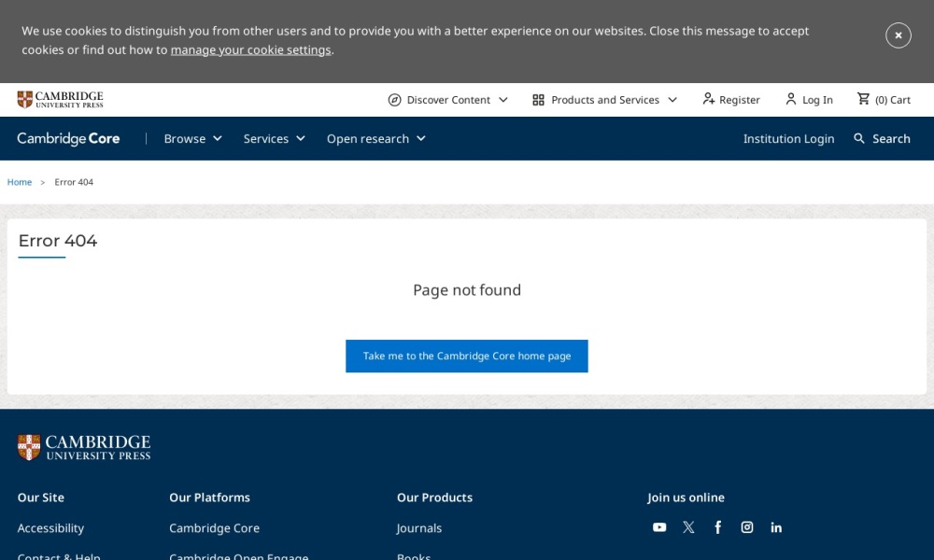Visit the LinkedIn social icon

(x=776, y=527)
